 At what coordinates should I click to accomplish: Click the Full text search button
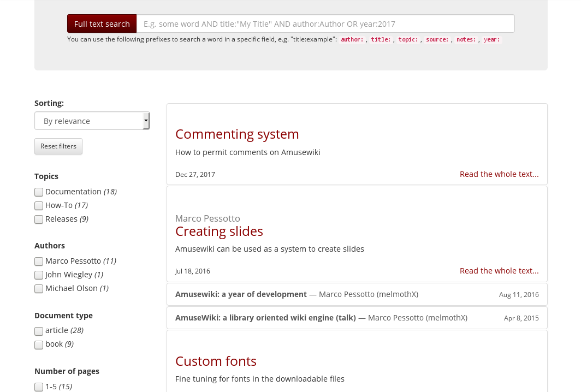pyautogui.click(x=102, y=23)
